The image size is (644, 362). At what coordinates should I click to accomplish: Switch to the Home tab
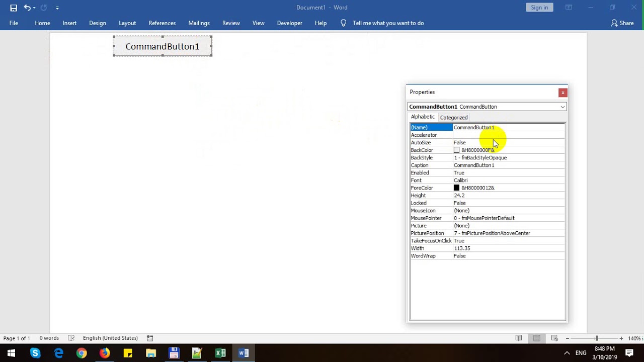[x=42, y=23]
